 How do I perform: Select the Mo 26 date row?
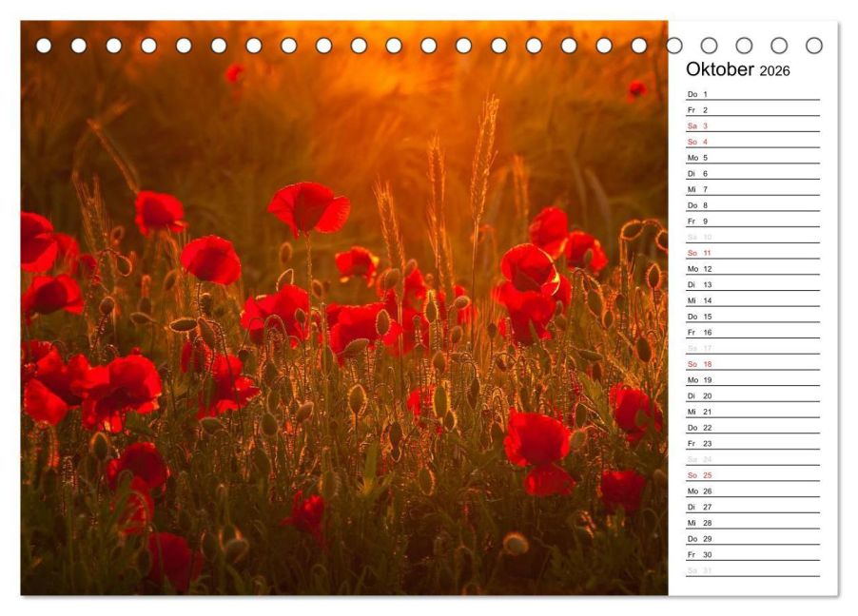coord(753,491)
